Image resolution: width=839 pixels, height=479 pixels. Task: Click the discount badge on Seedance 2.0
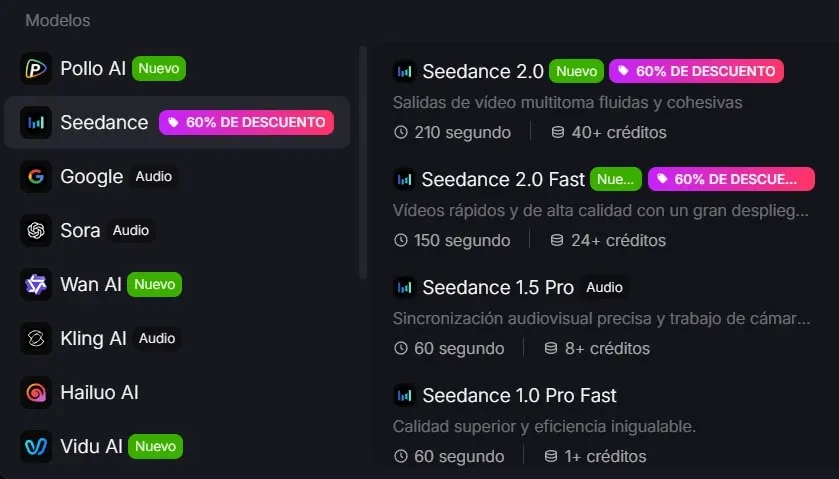pos(696,71)
